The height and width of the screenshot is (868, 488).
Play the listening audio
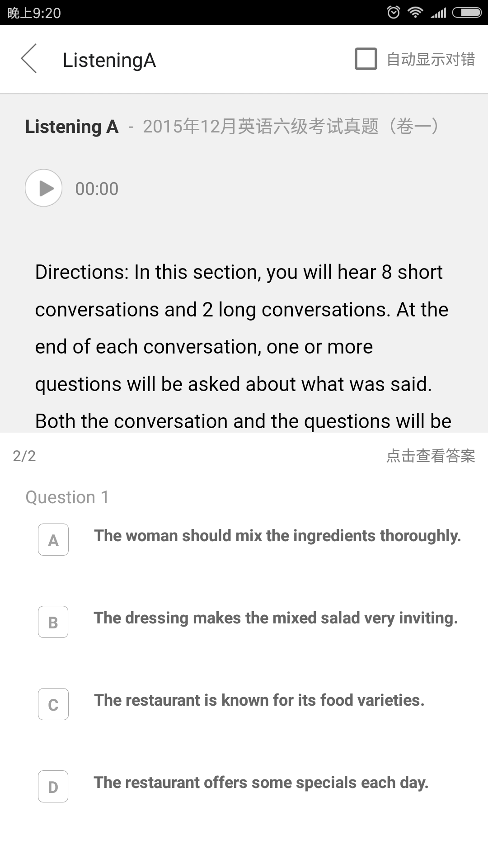click(43, 188)
